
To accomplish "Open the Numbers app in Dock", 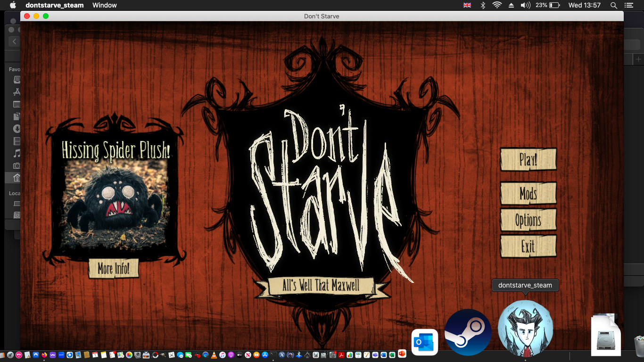I will coord(350,354).
